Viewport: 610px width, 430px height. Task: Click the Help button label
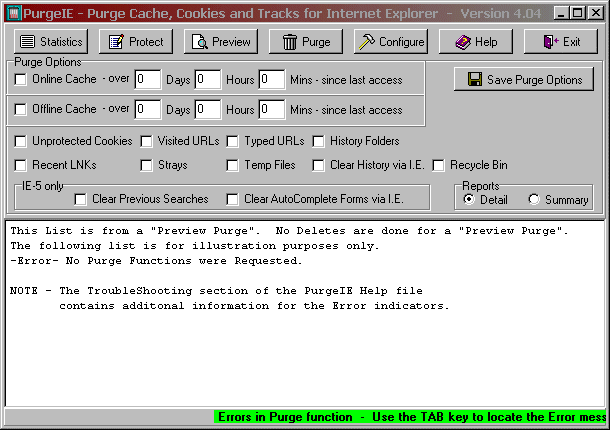486,42
